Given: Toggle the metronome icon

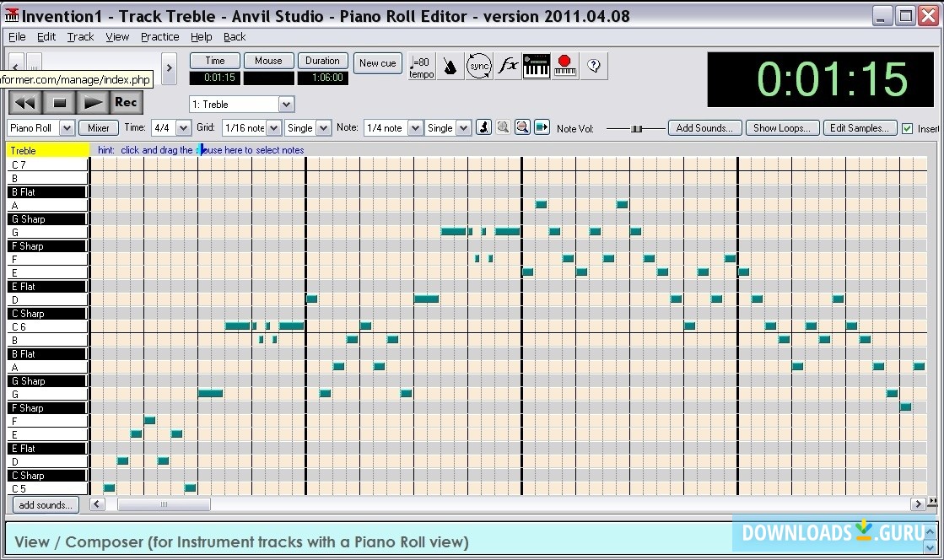Looking at the screenshot, I should (x=450, y=67).
